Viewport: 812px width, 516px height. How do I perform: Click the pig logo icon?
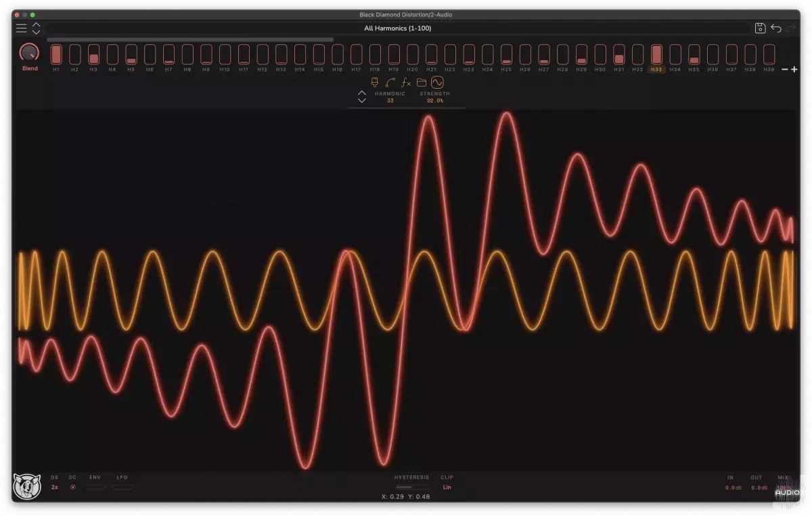(27, 486)
